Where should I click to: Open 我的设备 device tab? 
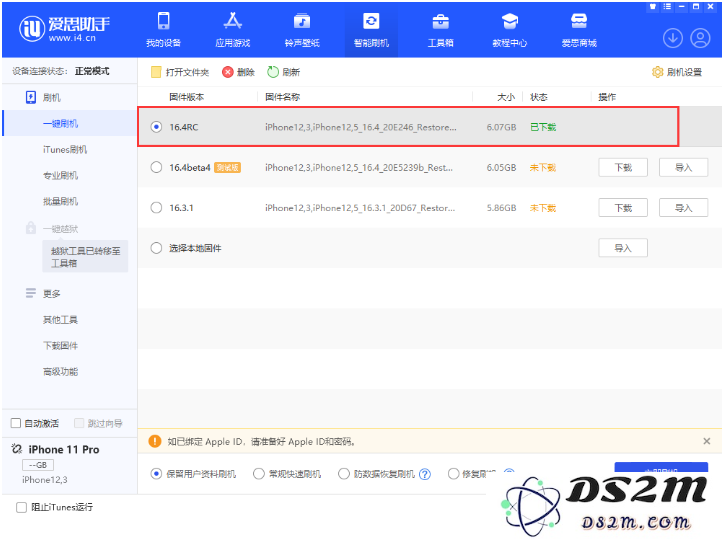[163, 30]
